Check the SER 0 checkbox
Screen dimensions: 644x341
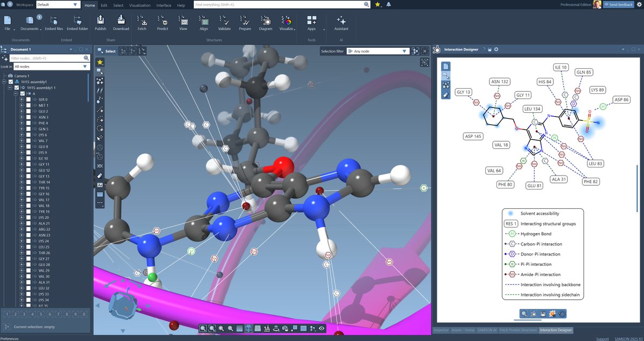pos(28,99)
